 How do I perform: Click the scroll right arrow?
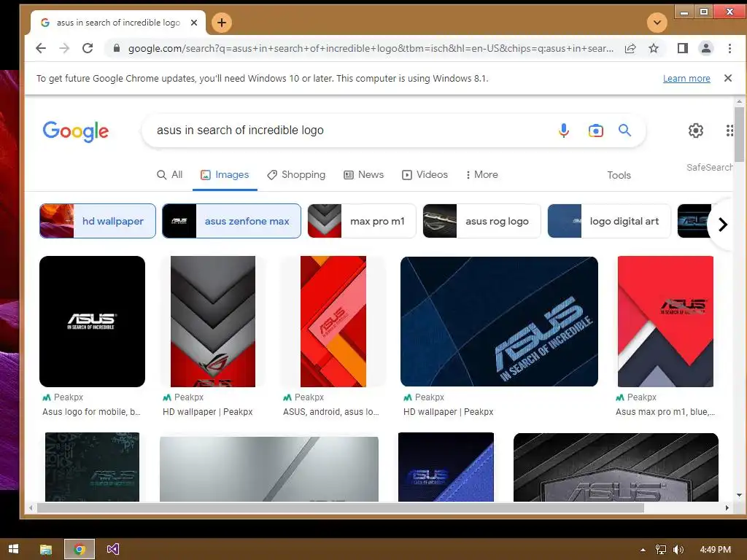tap(727, 508)
